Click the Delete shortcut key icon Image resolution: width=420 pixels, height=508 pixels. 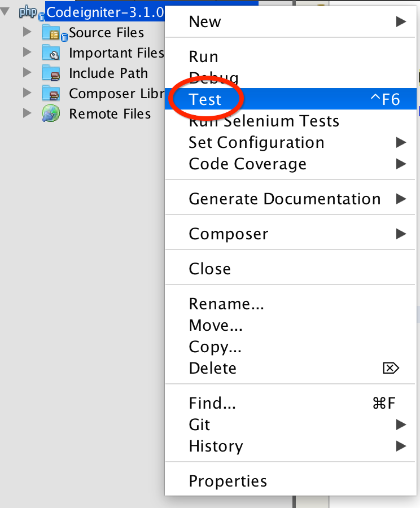[391, 368]
